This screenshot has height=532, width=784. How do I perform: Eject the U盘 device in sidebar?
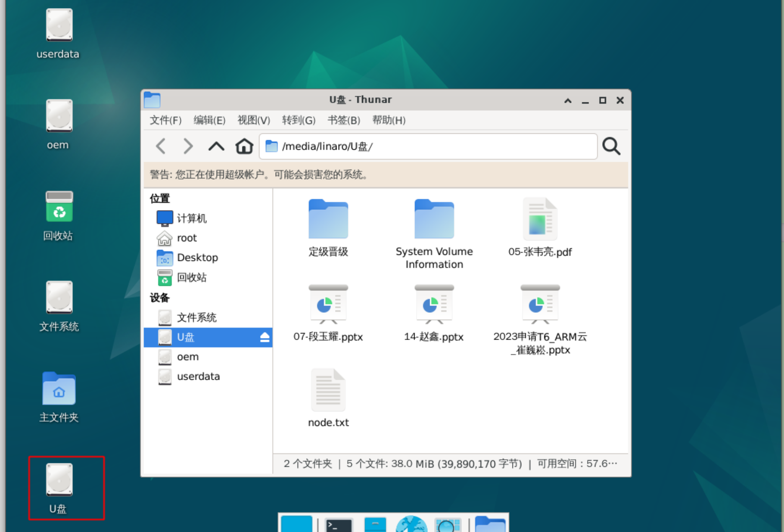tap(265, 337)
